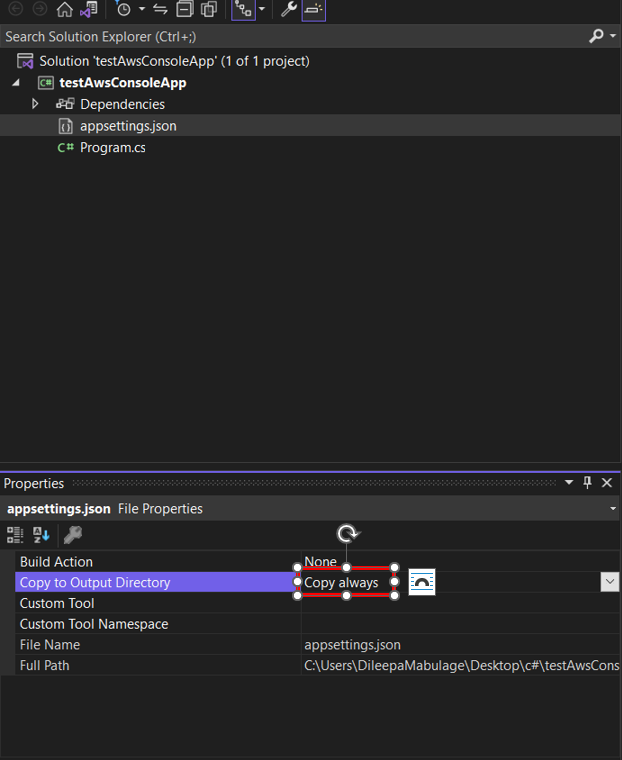Switch property grid to Categorized view

[x=15, y=535]
